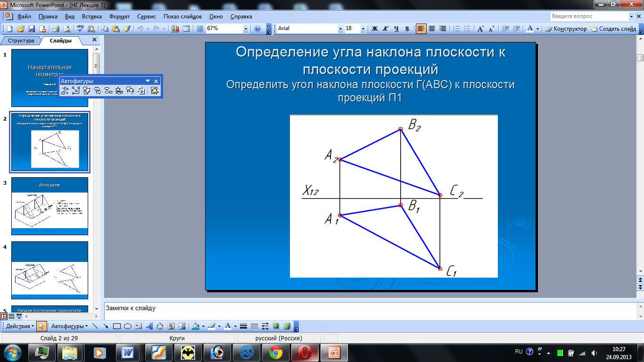
Task: Open the font color dropdown arrow in formatting toolbar
Action: coord(538,29)
